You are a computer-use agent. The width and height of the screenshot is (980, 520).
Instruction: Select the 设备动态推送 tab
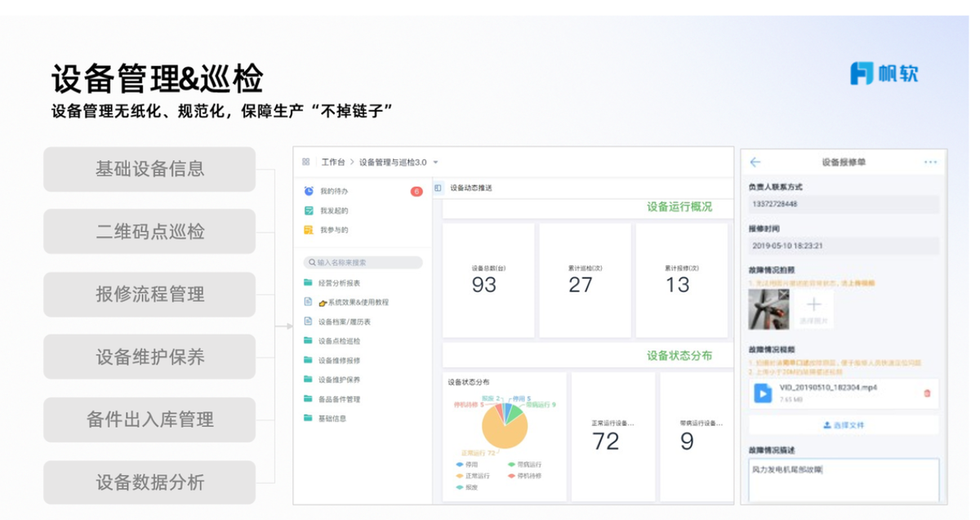pos(471,188)
